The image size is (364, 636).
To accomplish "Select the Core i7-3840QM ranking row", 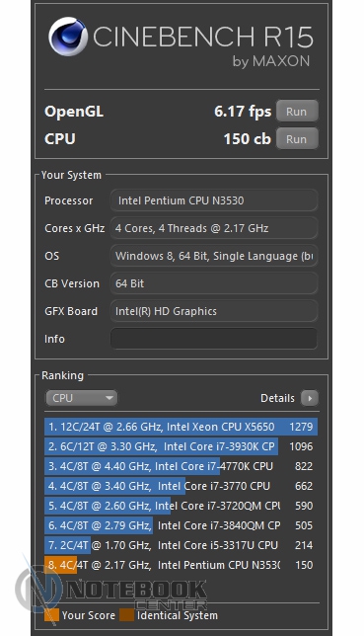I will pyautogui.click(x=181, y=525).
